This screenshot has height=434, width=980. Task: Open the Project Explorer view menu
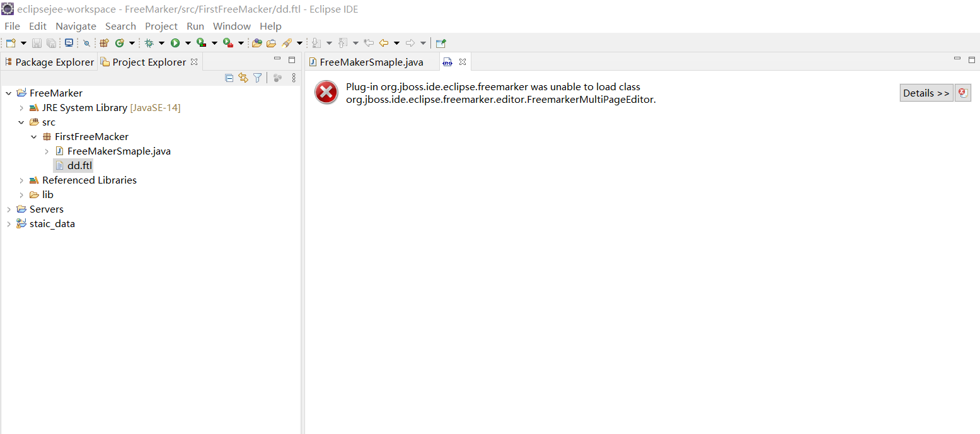(x=294, y=78)
